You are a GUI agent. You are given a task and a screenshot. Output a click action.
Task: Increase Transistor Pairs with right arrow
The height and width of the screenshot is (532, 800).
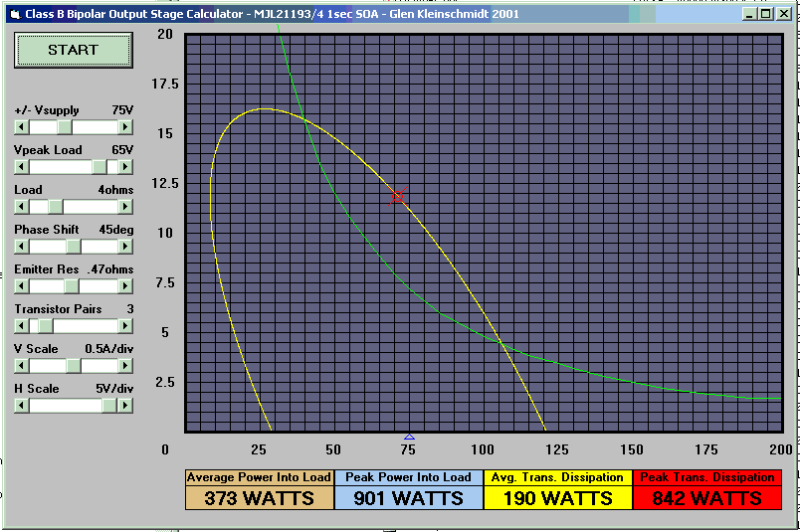tap(125, 326)
